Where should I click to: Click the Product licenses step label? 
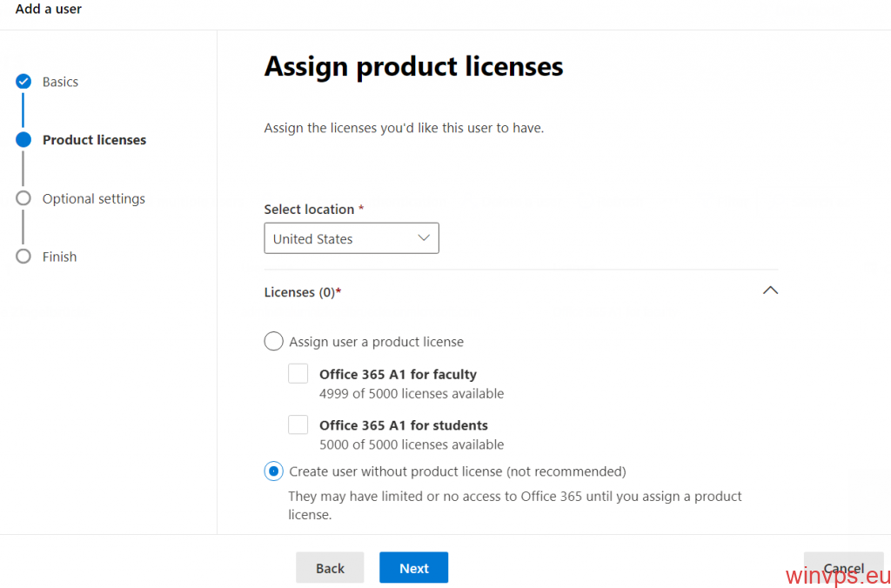94,140
